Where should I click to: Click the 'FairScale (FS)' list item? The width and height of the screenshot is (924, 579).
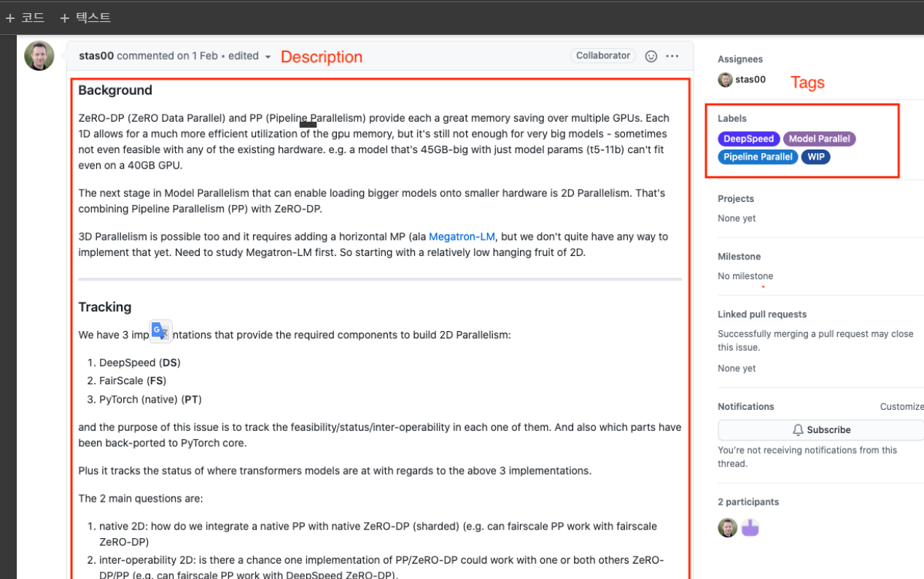(x=133, y=381)
